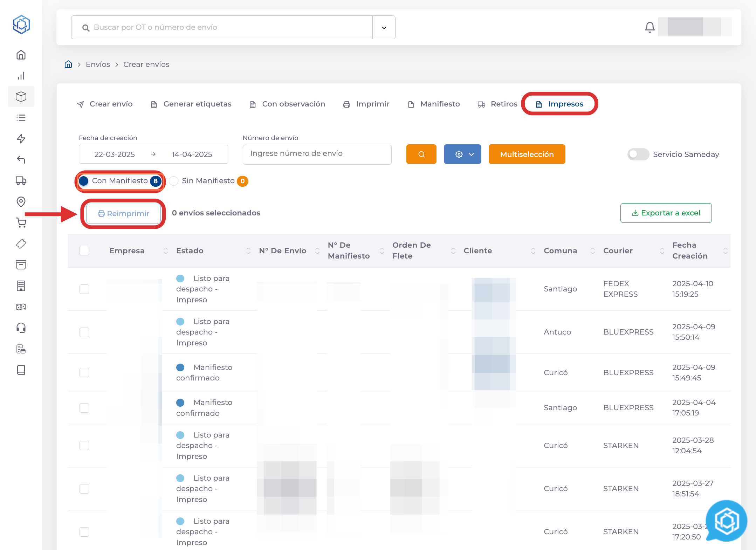Click the map pin location sidebar icon
Viewport: 756px width, 550px height.
pyautogui.click(x=21, y=202)
